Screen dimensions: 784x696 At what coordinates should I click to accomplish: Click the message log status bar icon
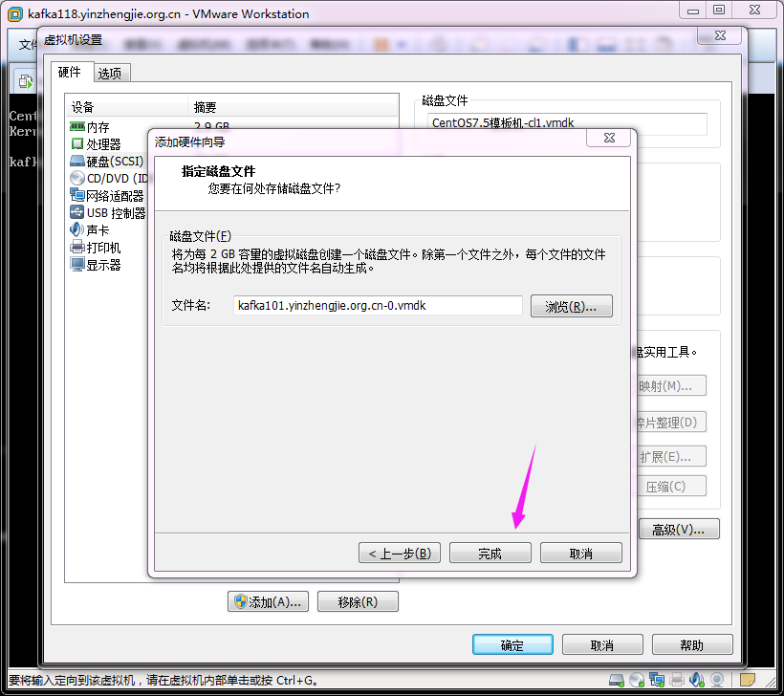tap(748, 680)
